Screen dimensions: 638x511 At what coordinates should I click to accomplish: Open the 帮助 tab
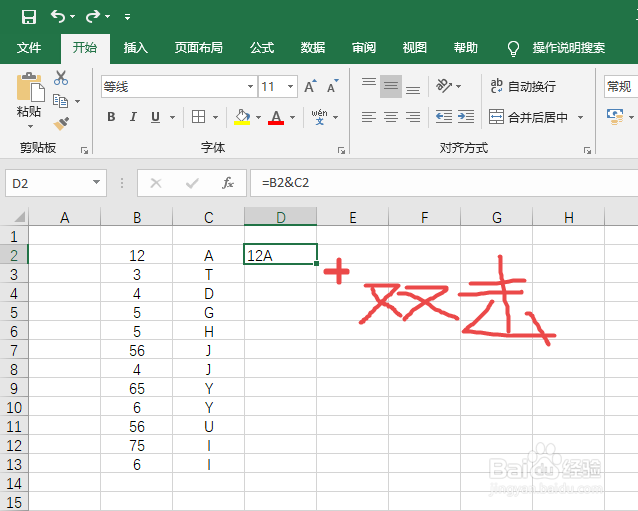coord(465,48)
